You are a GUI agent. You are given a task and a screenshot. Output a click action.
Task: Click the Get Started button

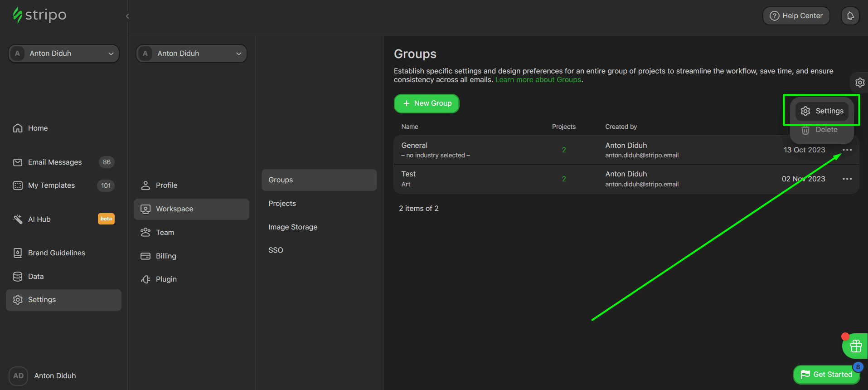tap(826, 375)
